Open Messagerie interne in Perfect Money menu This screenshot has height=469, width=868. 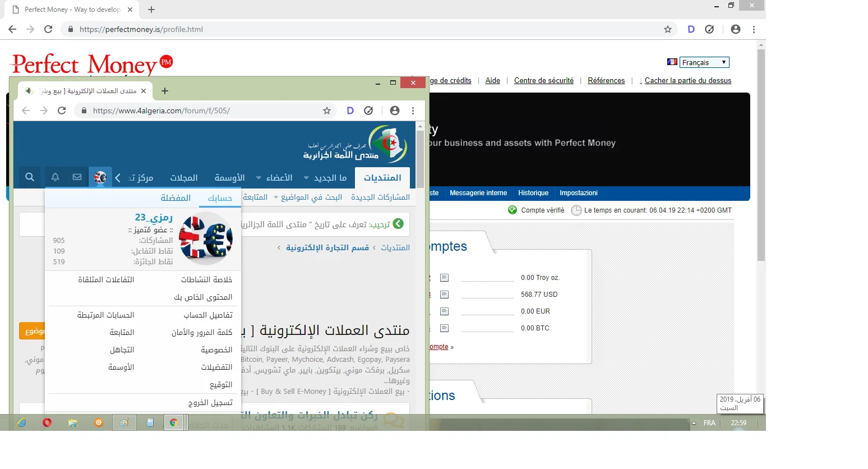click(478, 193)
